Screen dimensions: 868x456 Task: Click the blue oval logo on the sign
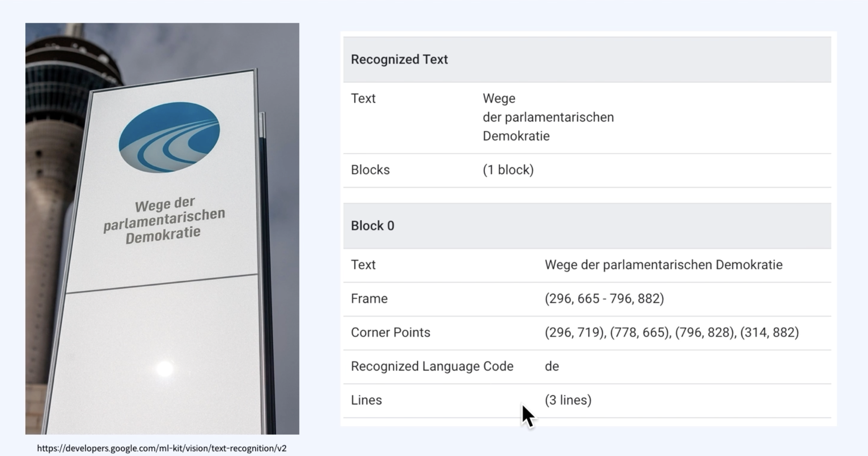[169, 137]
